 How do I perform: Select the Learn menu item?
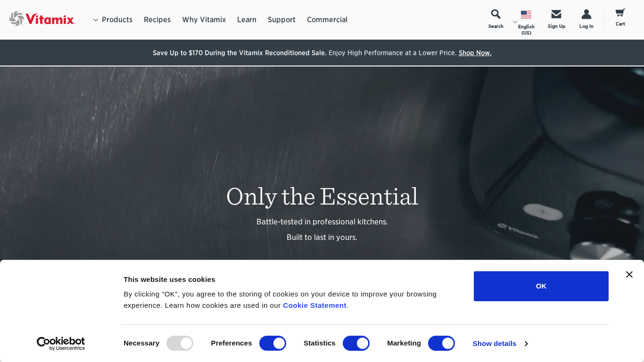(x=247, y=20)
